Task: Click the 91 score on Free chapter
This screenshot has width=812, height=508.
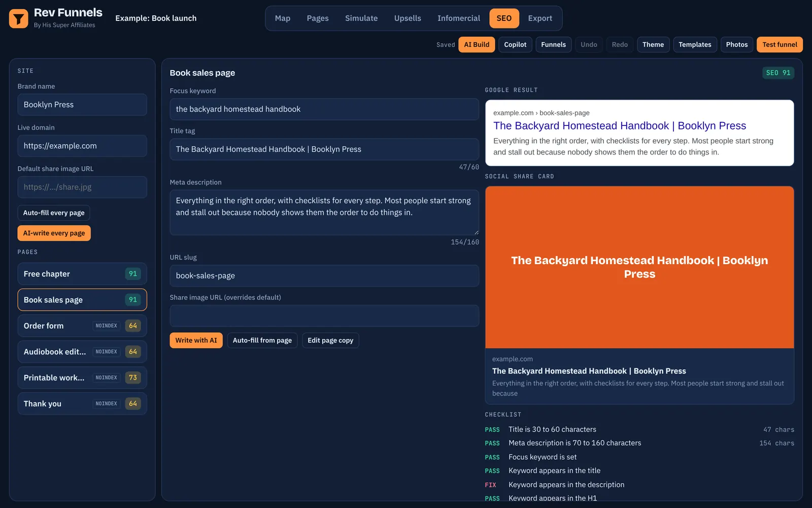Action: point(133,274)
